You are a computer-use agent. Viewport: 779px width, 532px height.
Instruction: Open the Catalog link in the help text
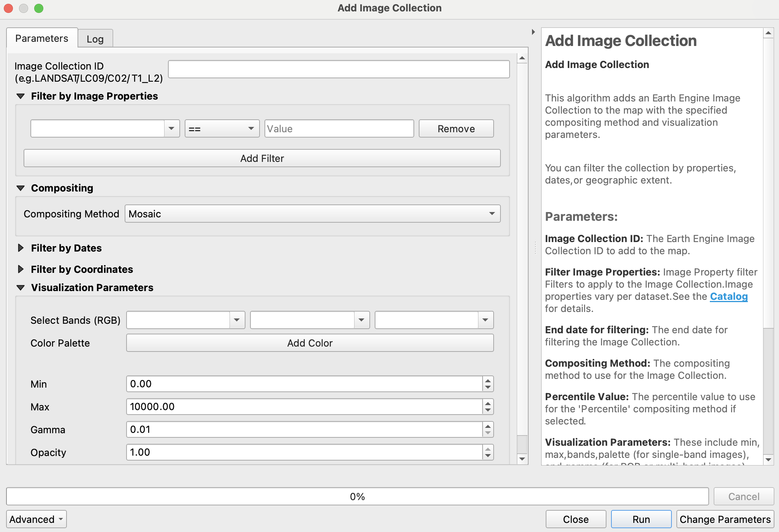pos(728,297)
